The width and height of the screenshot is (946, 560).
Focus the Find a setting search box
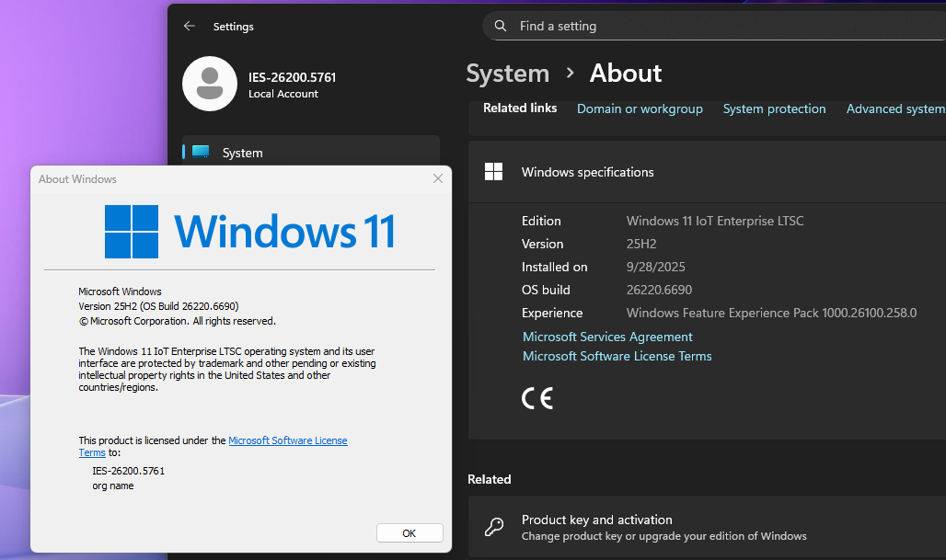pyautogui.click(x=714, y=26)
